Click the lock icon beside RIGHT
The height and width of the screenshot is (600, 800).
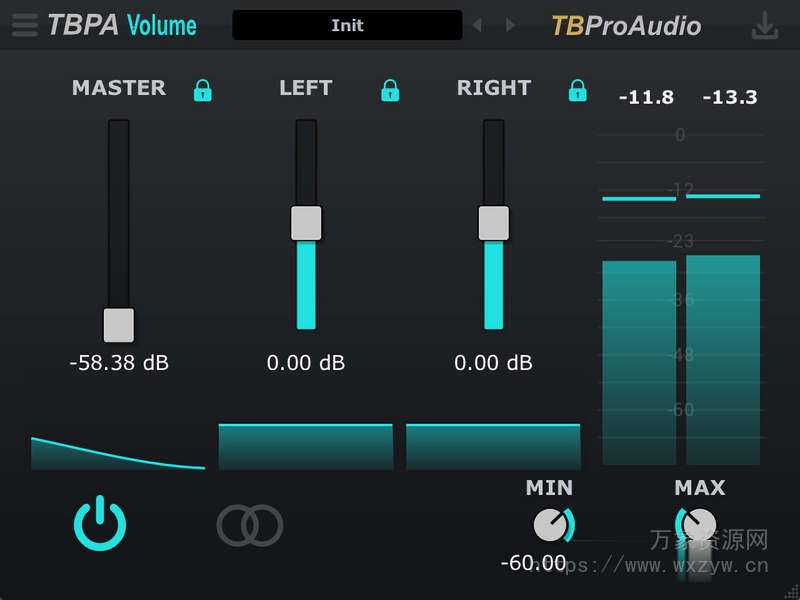click(577, 91)
